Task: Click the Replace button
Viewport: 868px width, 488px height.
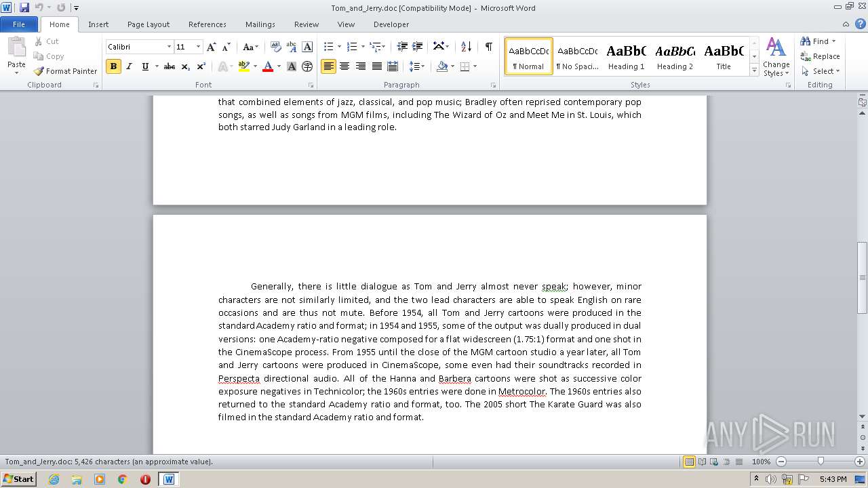Action: click(x=820, y=56)
